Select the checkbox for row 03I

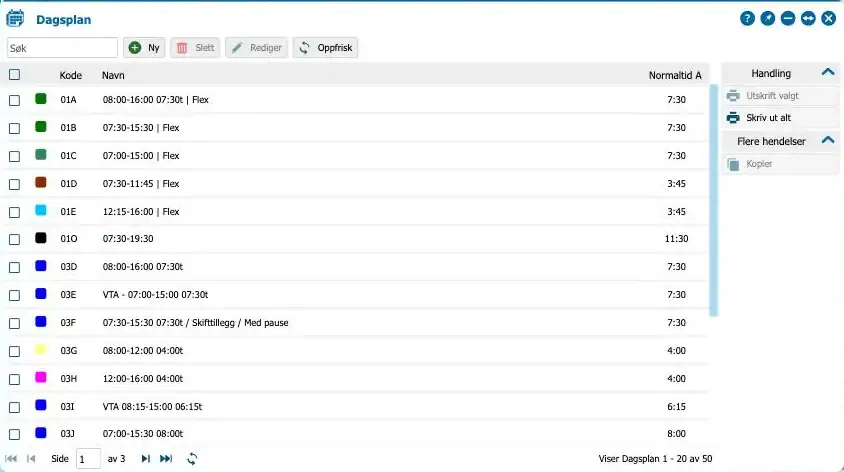(15, 407)
